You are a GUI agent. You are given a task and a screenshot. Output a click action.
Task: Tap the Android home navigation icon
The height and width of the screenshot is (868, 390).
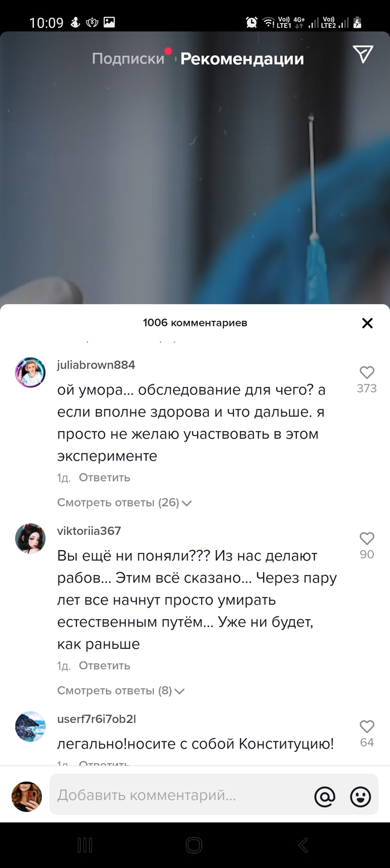point(194,845)
